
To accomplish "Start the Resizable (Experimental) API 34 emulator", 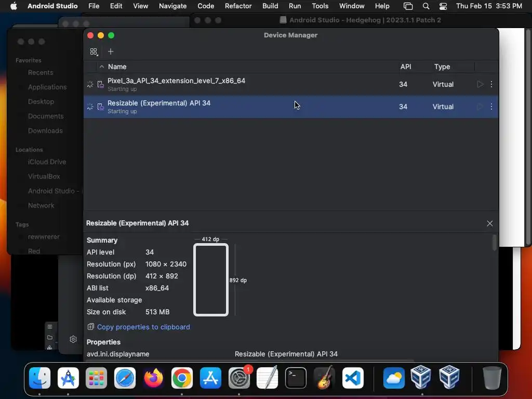I will point(480,107).
